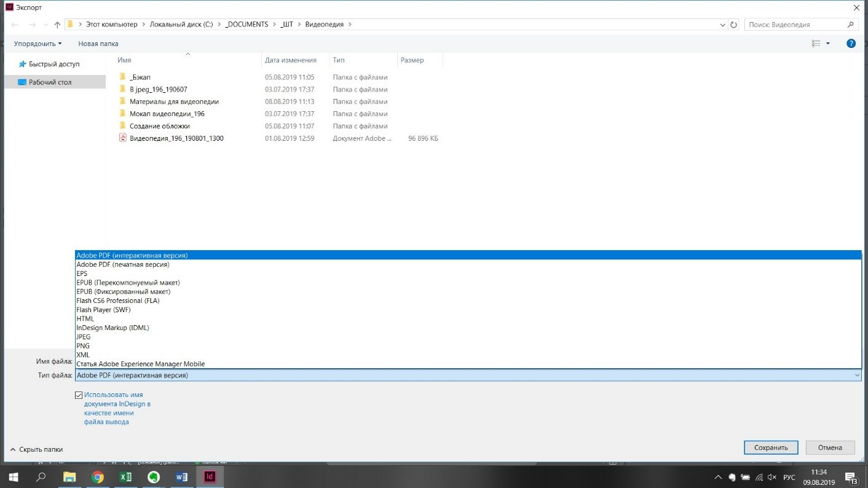868x488 pixels.
Task: Switch to Excel on the taskbar
Action: [x=125, y=477]
